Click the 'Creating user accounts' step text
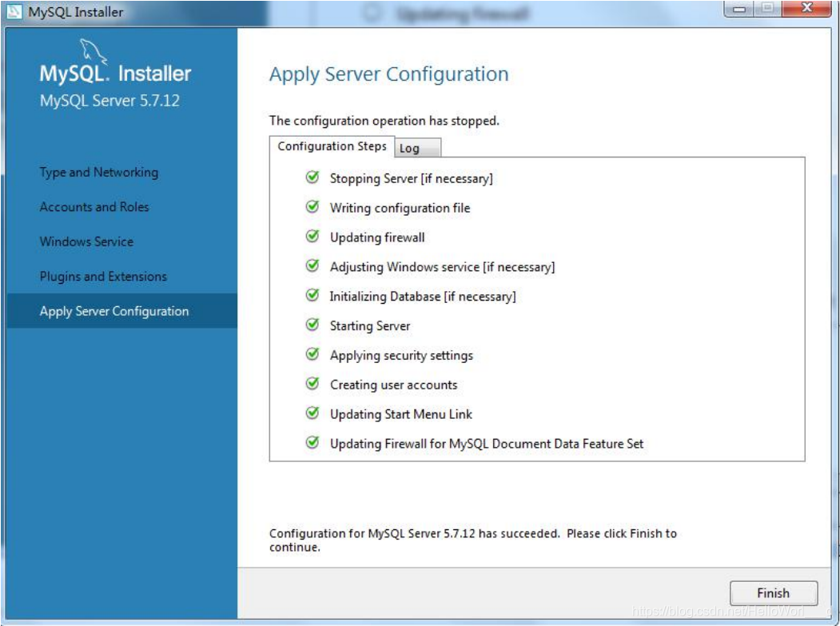Screen dimensions: 840x626 coord(394,385)
